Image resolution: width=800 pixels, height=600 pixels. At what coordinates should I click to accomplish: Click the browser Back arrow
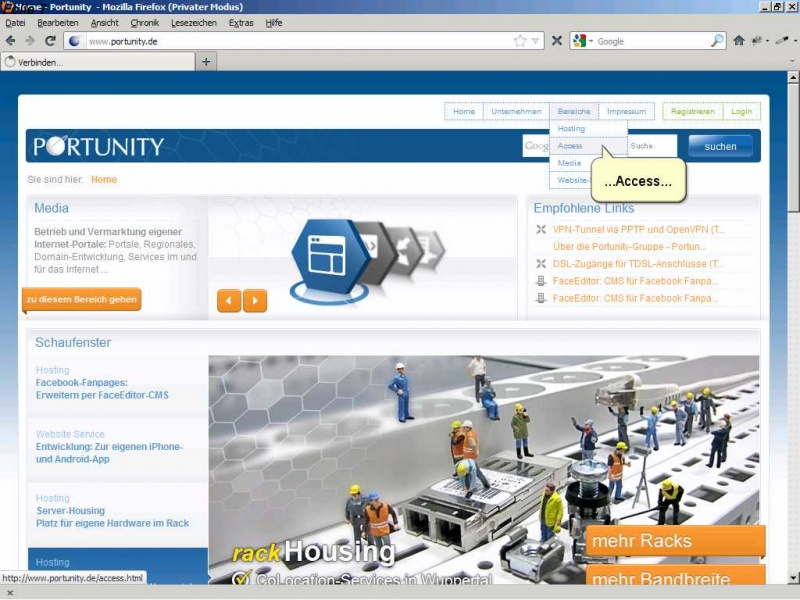11,41
